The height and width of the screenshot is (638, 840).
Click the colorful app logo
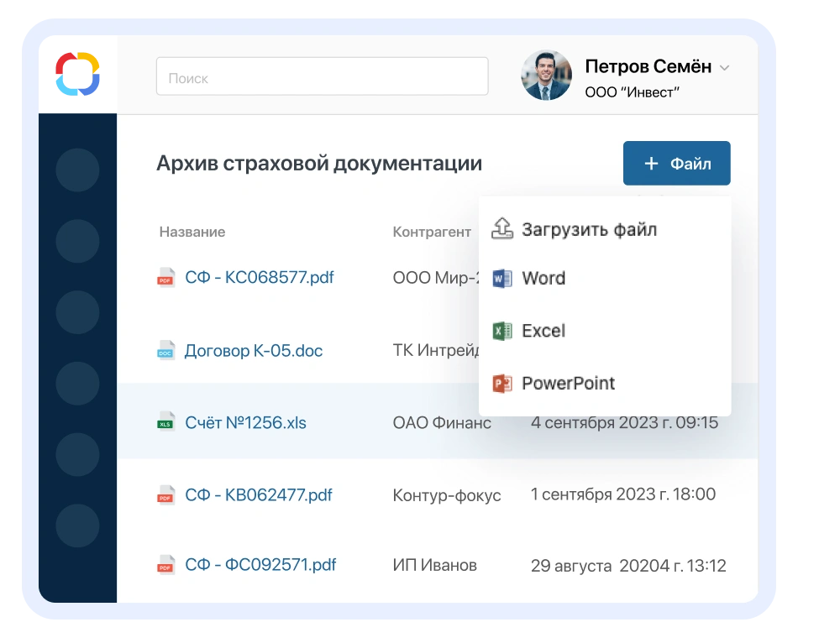77,74
